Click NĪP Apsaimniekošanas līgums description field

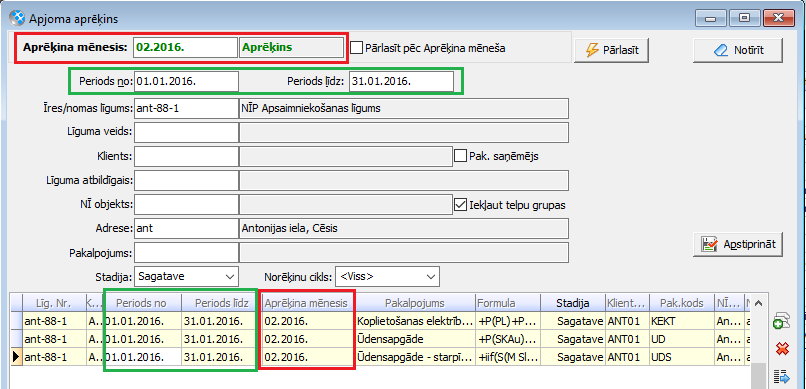(404, 108)
